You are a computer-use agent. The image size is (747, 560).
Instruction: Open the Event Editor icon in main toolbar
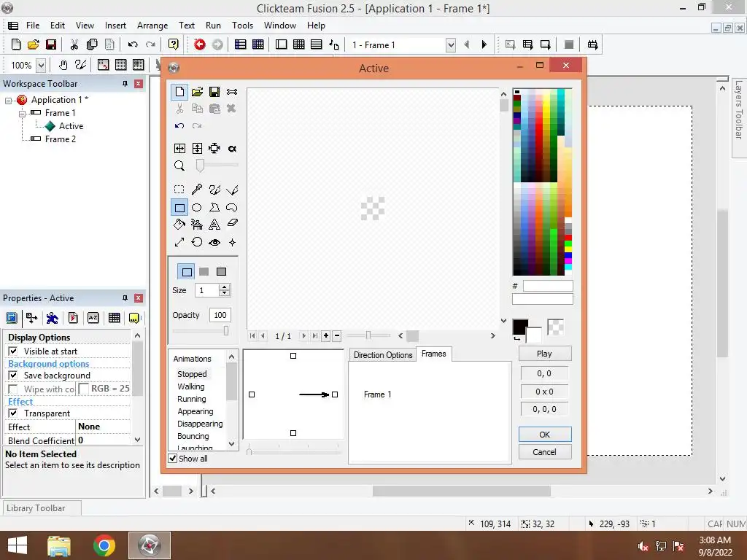click(298, 44)
